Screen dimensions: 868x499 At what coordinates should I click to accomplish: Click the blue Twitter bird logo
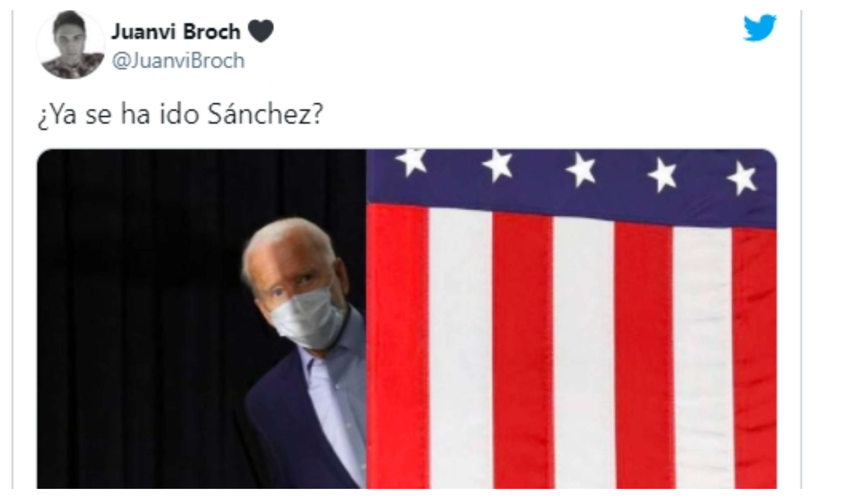click(x=759, y=27)
